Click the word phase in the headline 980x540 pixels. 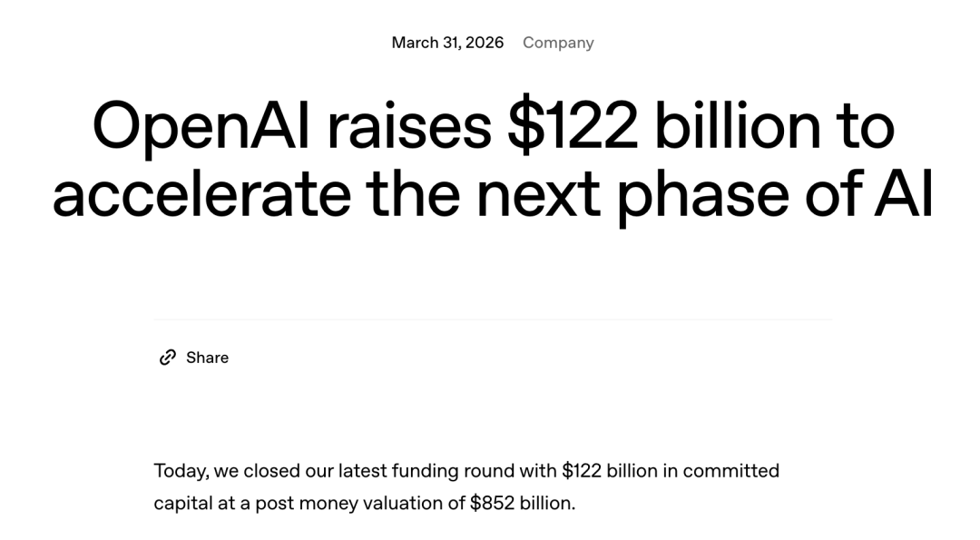click(702, 195)
